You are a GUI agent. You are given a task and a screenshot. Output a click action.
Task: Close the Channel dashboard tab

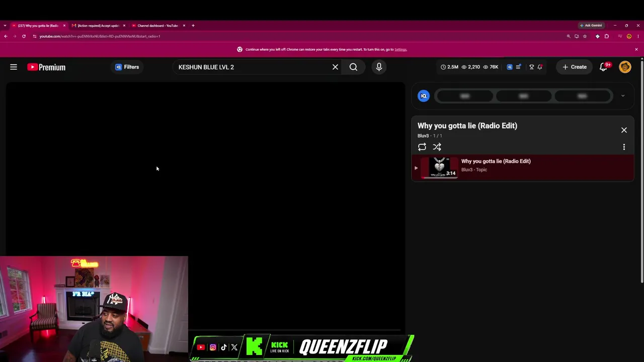[x=184, y=26]
